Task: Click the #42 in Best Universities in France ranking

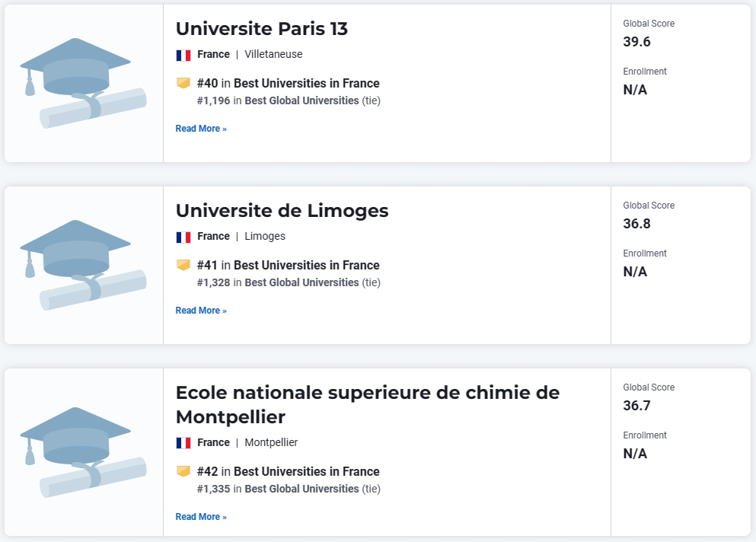Action: 289,472
